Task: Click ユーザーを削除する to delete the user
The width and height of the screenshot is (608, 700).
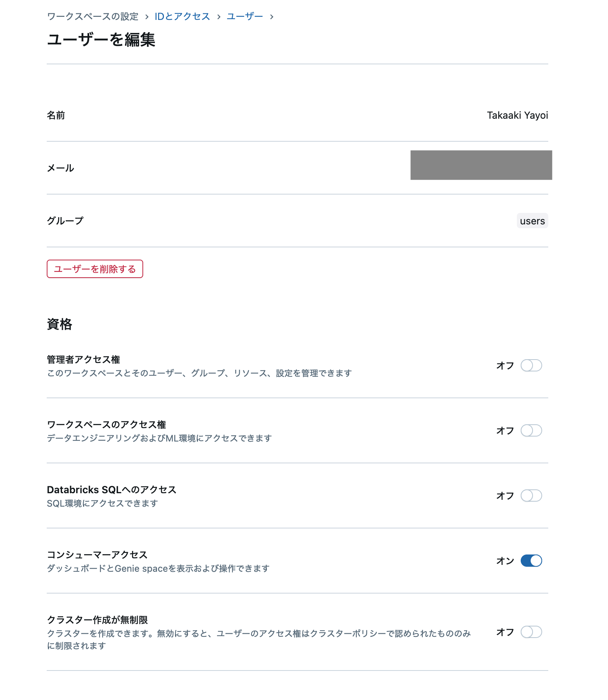Action: click(94, 269)
